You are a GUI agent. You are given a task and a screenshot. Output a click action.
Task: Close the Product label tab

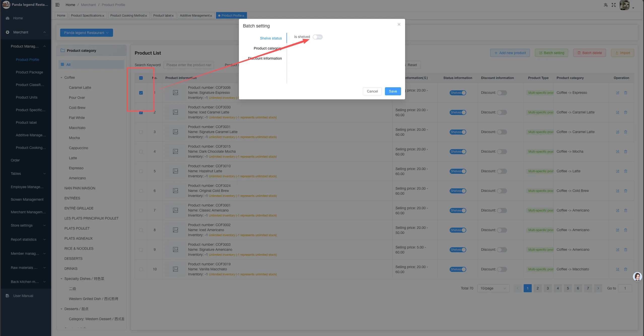click(x=173, y=16)
